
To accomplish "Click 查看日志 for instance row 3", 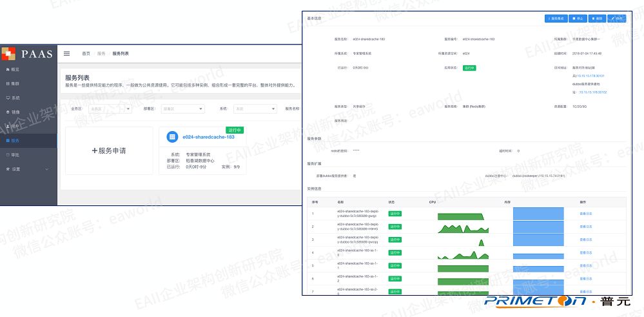I will pos(586,240).
